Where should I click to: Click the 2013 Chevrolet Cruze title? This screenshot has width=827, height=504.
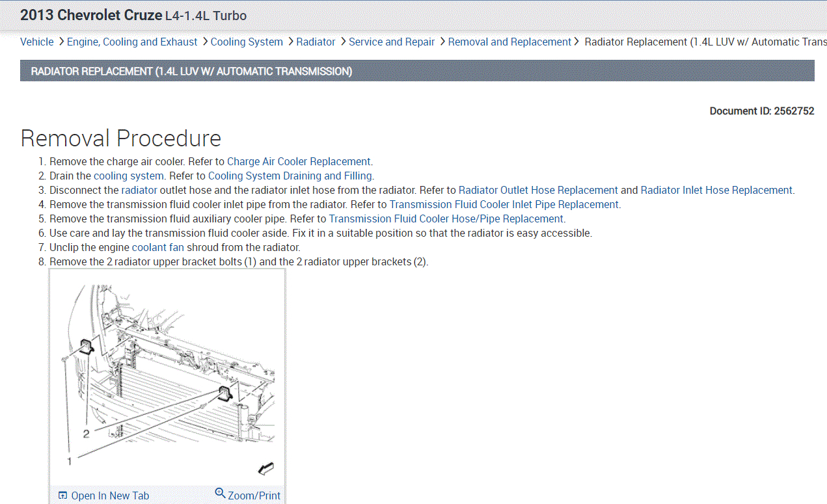point(91,16)
